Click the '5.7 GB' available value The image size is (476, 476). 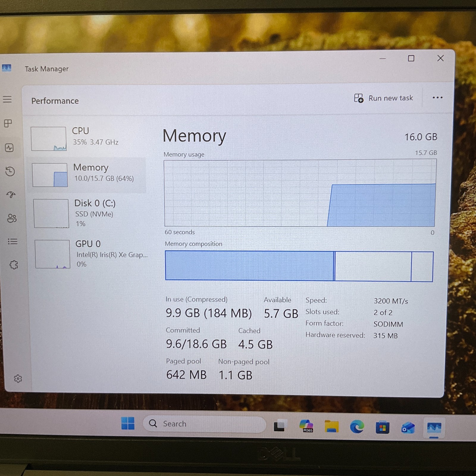pyautogui.click(x=281, y=314)
